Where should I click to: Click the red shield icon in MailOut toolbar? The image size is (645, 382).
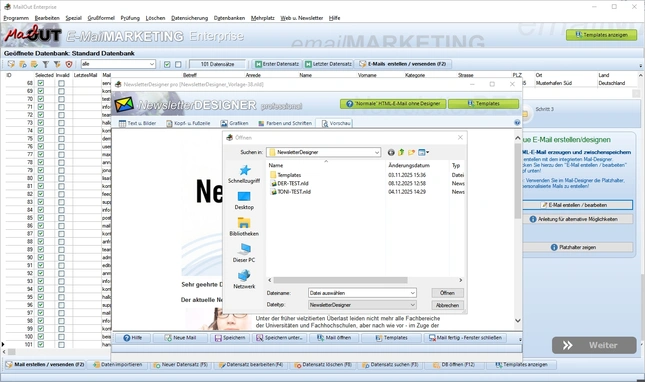pos(69,64)
